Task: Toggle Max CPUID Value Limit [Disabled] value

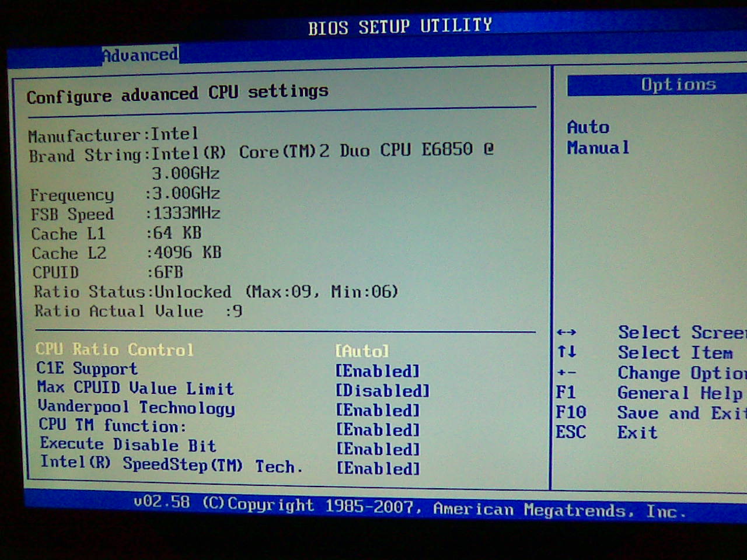Action: pyautogui.click(x=383, y=390)
